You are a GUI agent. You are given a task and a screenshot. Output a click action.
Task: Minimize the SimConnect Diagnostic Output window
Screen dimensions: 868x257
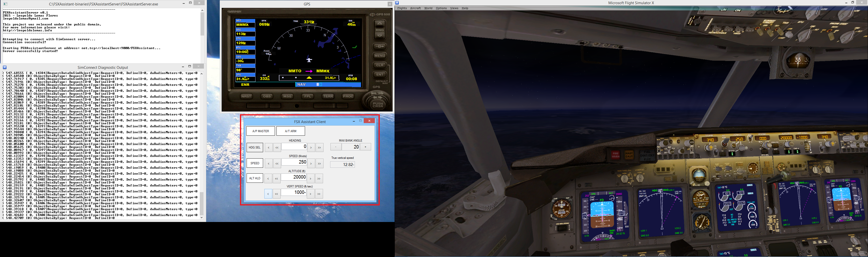pos(183,67)
